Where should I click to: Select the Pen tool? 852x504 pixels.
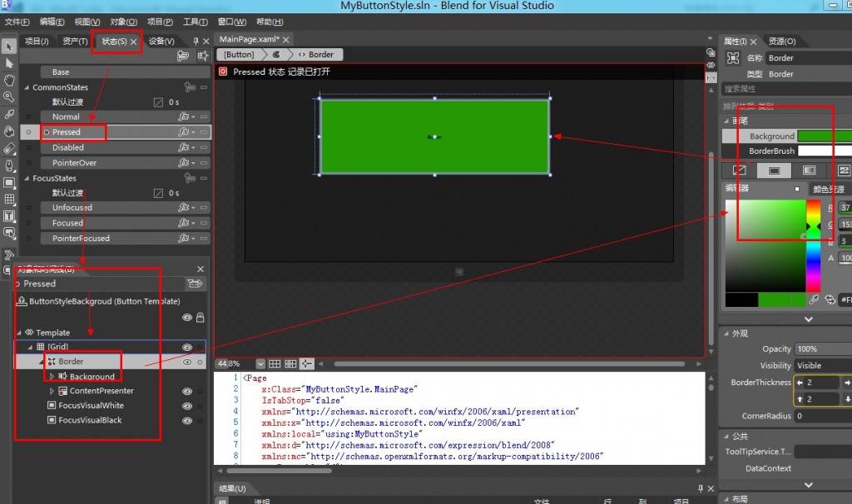8,166
